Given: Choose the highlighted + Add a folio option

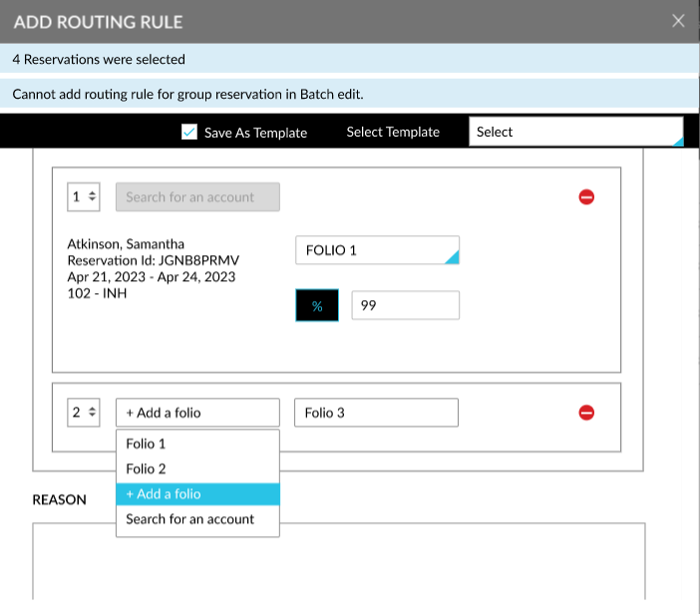Looking at the screenshot, I should point(197,494).
